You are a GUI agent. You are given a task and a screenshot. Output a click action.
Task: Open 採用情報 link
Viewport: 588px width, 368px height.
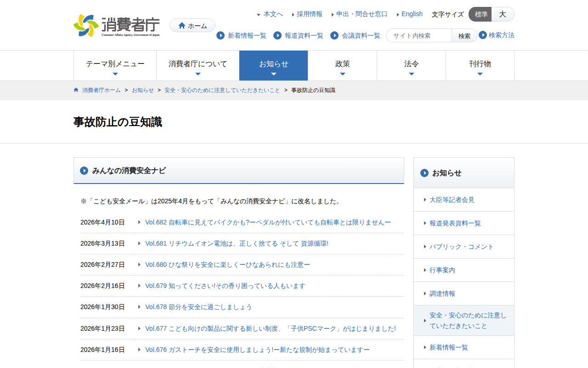pyautogui.click(x=310, y=14)
